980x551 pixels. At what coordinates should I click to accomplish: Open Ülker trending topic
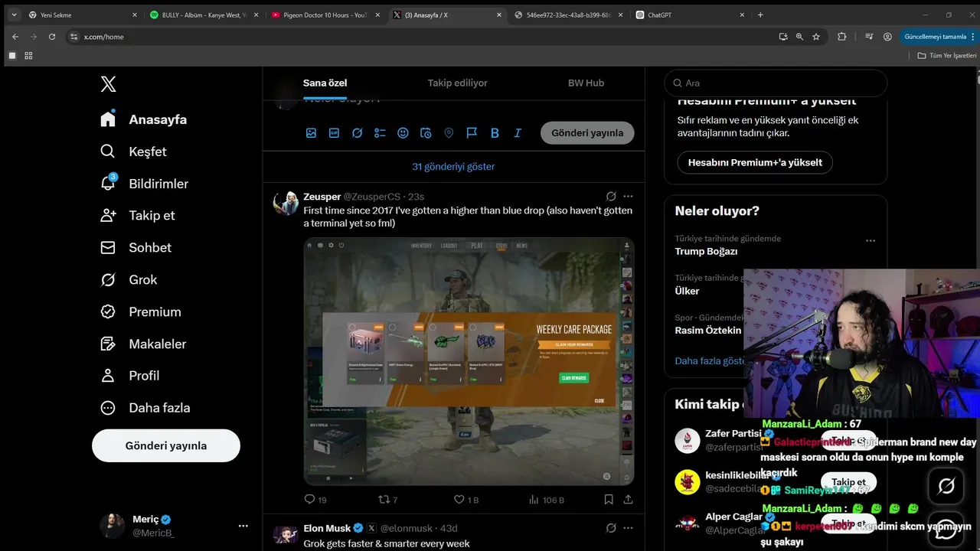[x=687, y=291]
